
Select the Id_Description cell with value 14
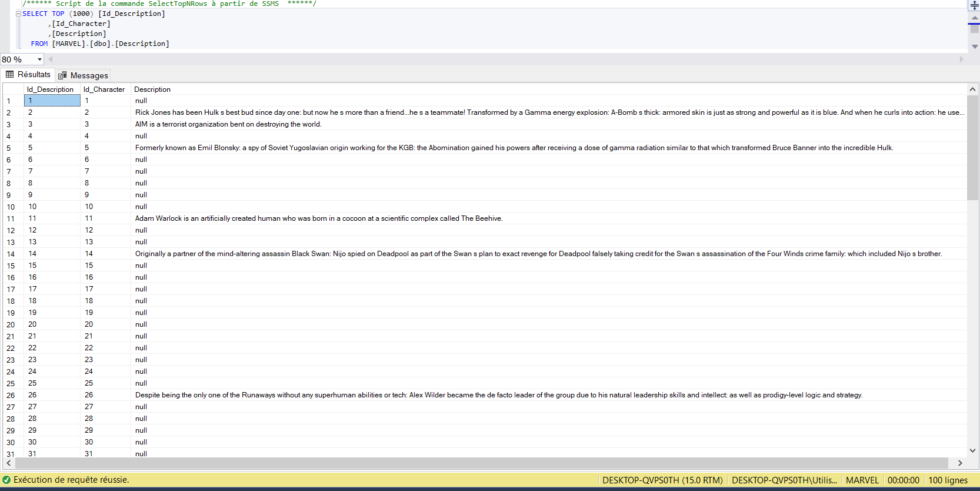click(x=52, y=254)
